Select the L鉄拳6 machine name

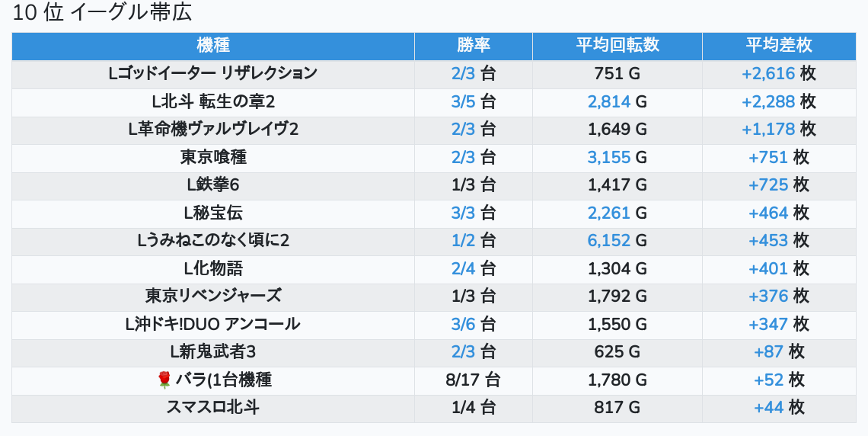point(213,184)
